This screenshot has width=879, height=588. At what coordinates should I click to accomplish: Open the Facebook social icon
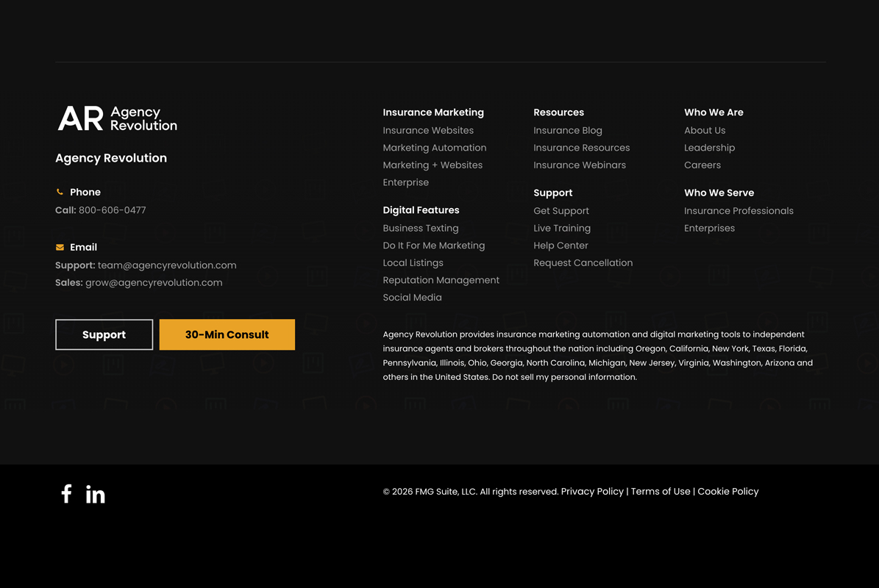click(66, 493)
